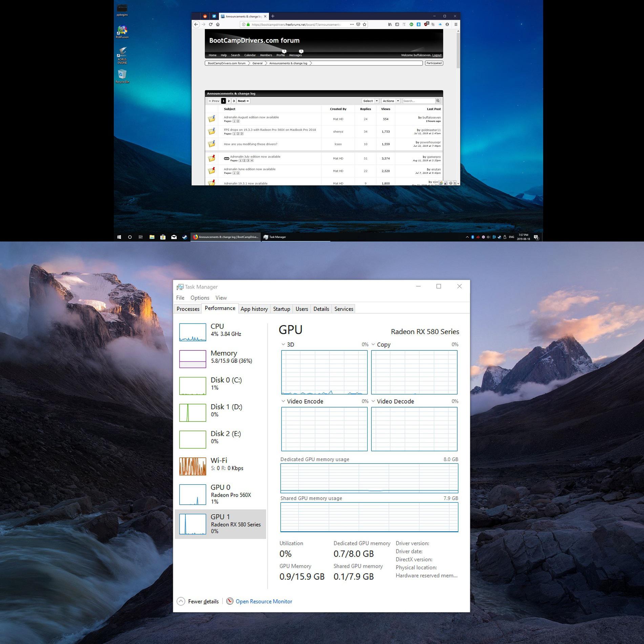The image size is (644, 644).
Task: Click the Participated filter button
Action: 433,63
